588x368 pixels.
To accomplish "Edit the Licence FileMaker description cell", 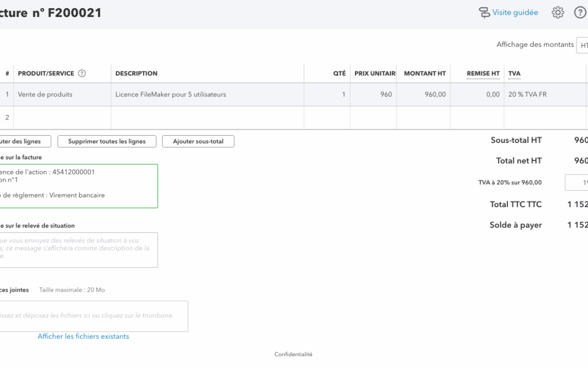I will tap(207, 94).
